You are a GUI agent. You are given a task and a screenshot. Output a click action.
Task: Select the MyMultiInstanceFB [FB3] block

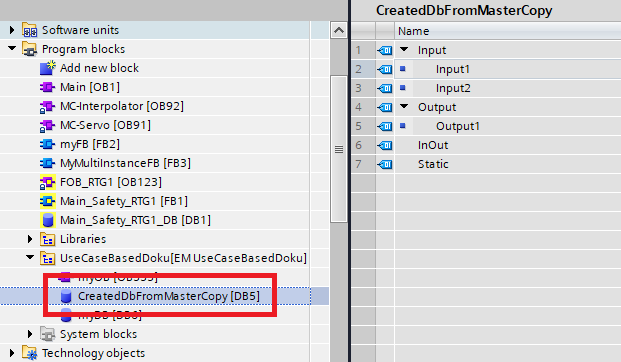pyautogui.click(x=125, y=163)
